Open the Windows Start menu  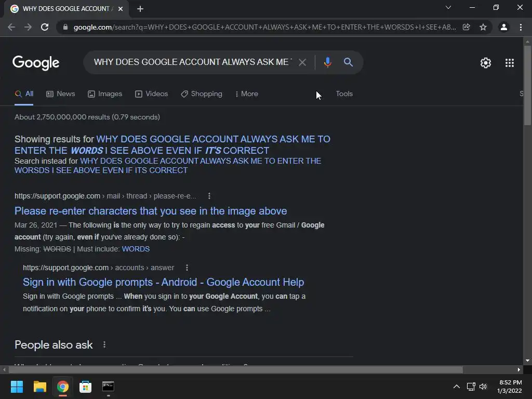click(17, 387)
